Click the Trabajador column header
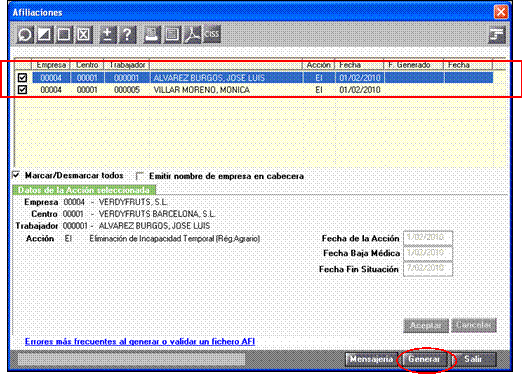523x375 pixels. (127, 65)
